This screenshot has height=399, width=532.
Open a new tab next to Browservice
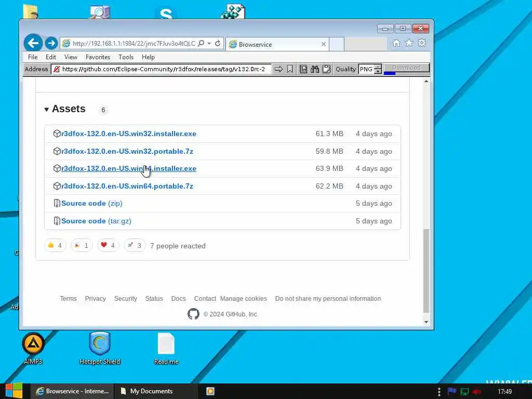(337, 44)
